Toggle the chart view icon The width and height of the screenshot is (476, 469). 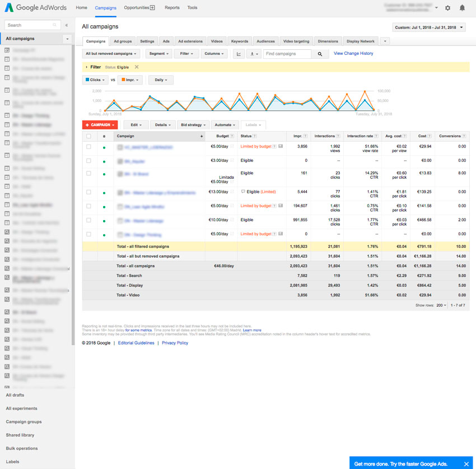click(239, 54)
